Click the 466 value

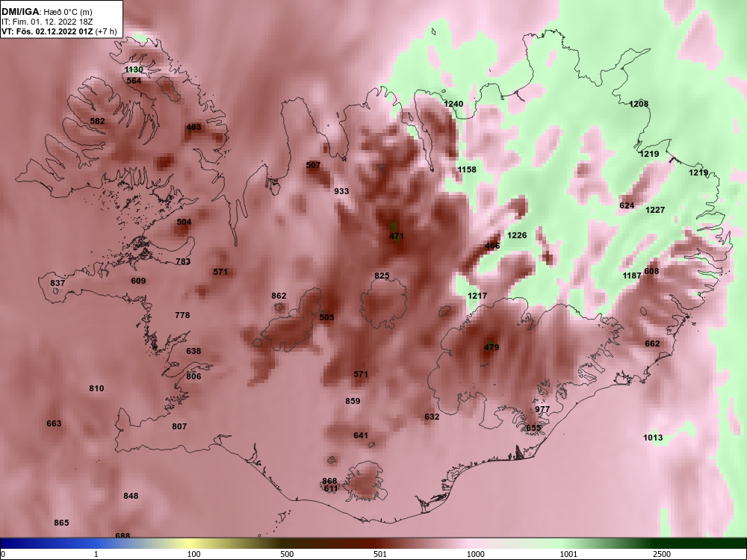click(492, 246)
